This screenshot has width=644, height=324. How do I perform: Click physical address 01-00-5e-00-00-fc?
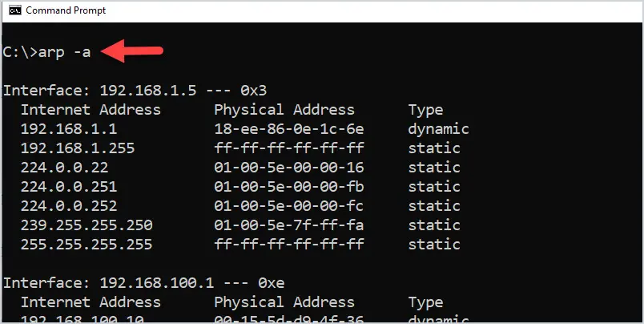[x=288, y=205]
